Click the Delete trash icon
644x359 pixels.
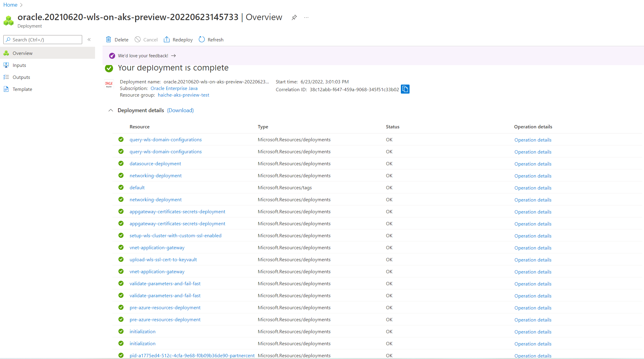109,40
